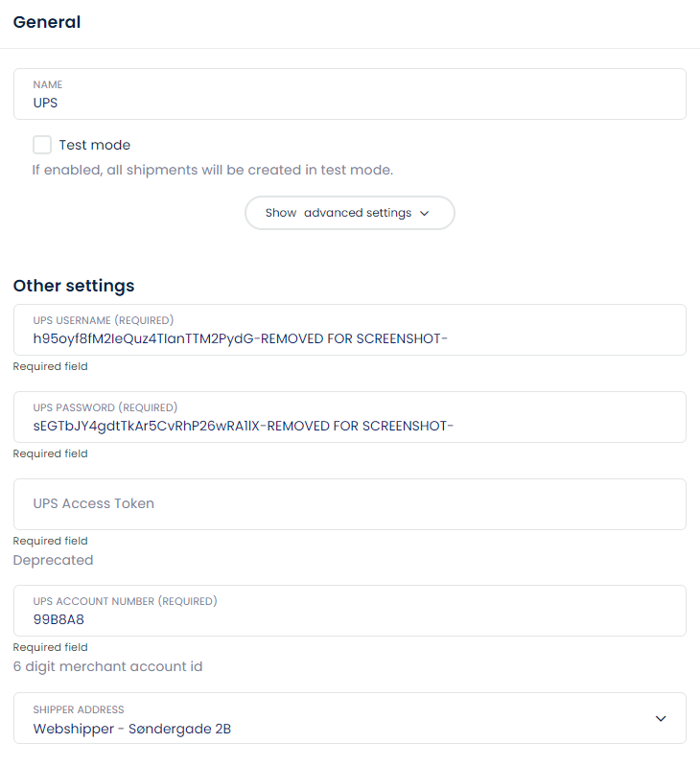The width and height of the screenshot is (700, 766).
Task: Click the General section heading
Action: [x=47, y=22]
